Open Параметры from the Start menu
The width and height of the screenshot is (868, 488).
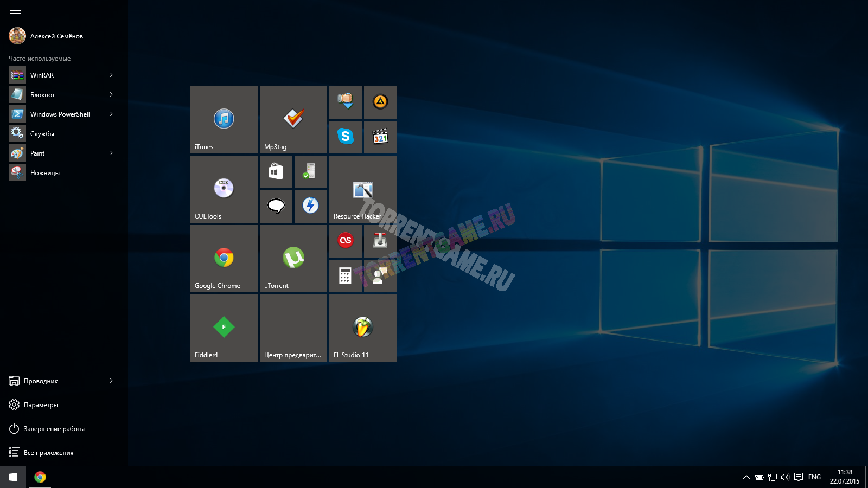pyautogui.click(x=41, y=405)
